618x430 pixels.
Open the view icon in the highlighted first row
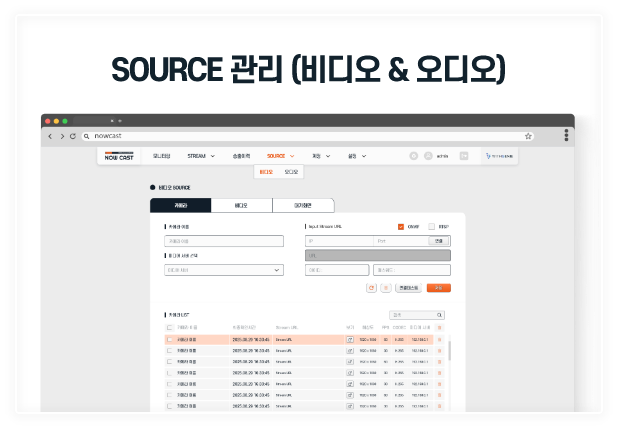click(x=350, y=340)
